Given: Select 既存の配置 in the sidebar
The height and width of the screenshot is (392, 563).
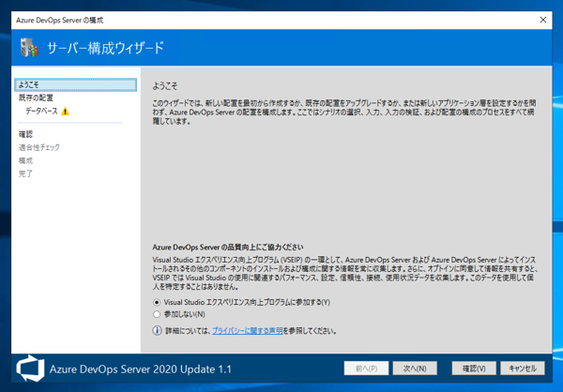Looking at the screenshot, I should point(36,98).
